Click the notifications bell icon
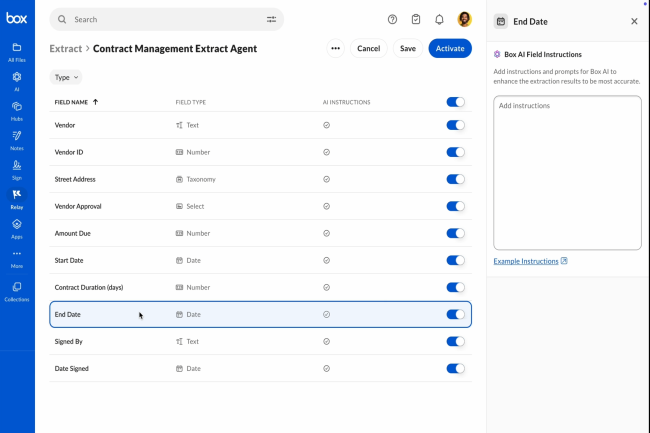The width and height of the screenshot is (650, 433). pyautogui.click(x=439, y=19)
